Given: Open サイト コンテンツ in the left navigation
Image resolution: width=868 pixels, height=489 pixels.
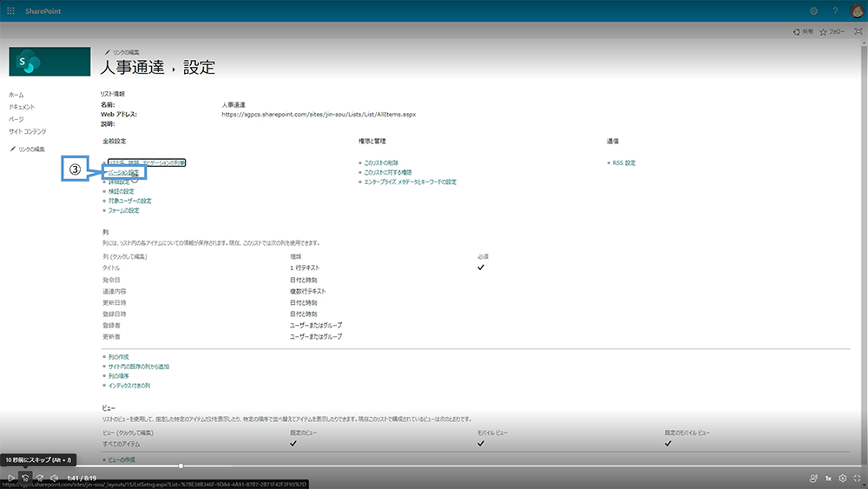Looking at the screenshot, I should pos(28,131).
